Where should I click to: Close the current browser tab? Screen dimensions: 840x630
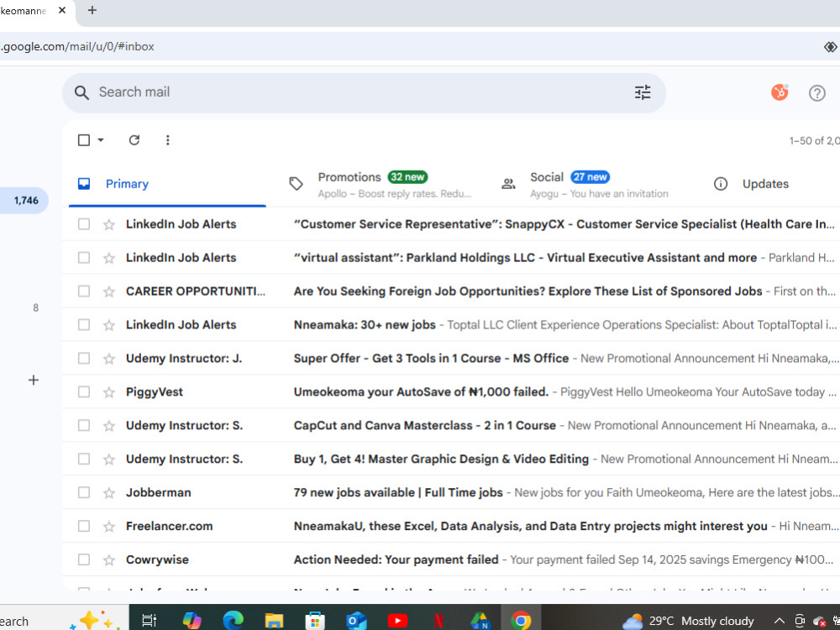(x=62, y=10)
